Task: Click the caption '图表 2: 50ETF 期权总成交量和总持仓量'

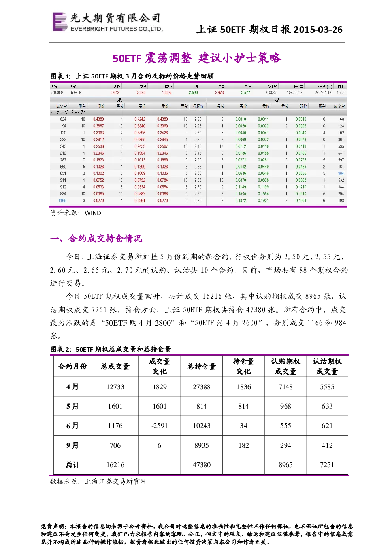Action: tap(111, 349)
